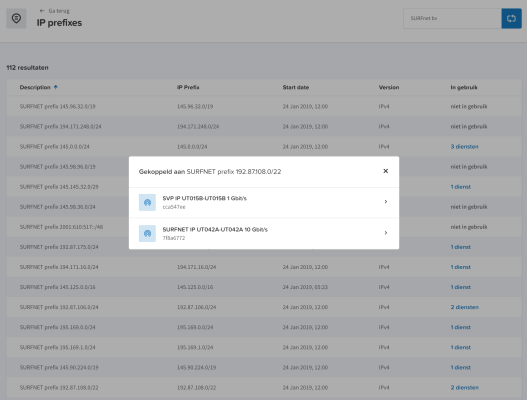Click chevron next to SURFNET IP UT042A entry
The image size is (527, 400).
(x=386, y=233)
